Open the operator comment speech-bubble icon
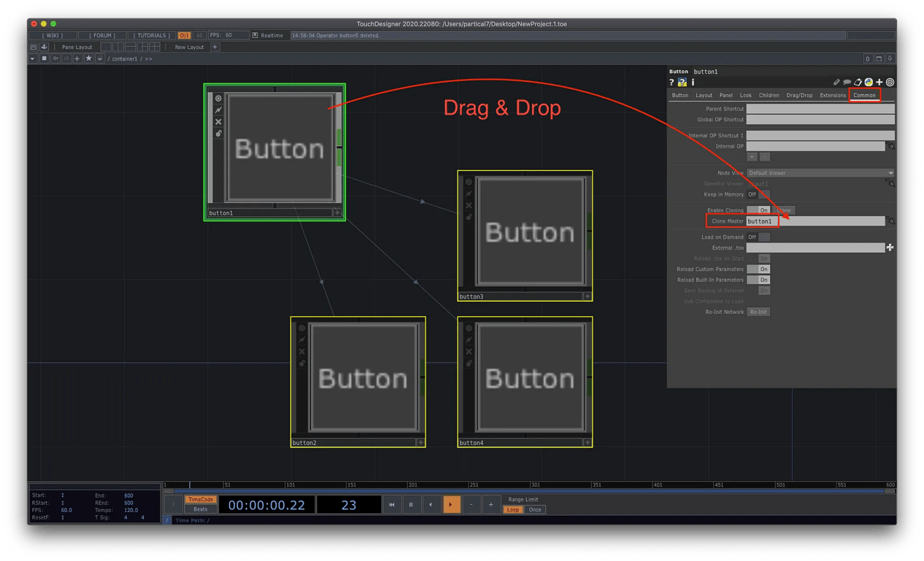The width and height of the screenshot is (924, 561). (847, 83)
